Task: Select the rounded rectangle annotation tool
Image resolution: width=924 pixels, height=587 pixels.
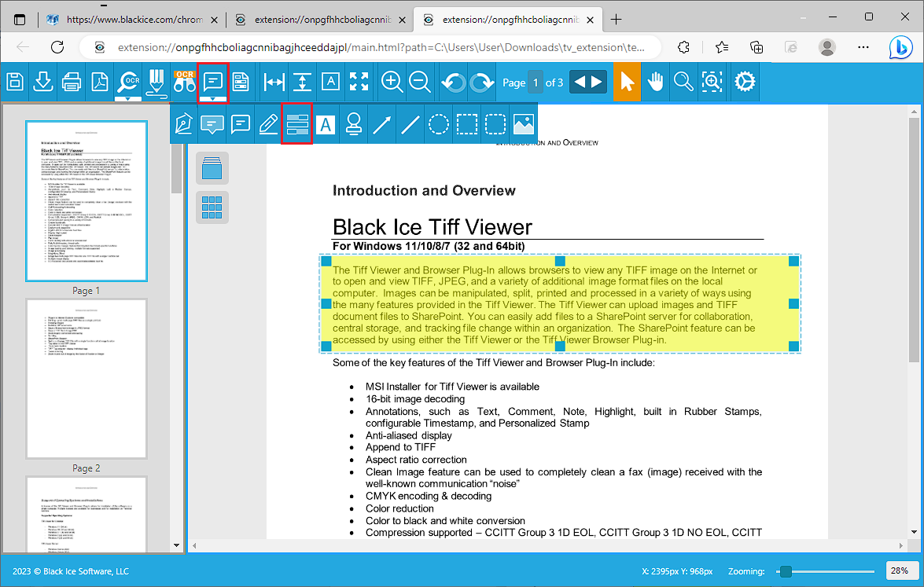Action: (495, 124)
